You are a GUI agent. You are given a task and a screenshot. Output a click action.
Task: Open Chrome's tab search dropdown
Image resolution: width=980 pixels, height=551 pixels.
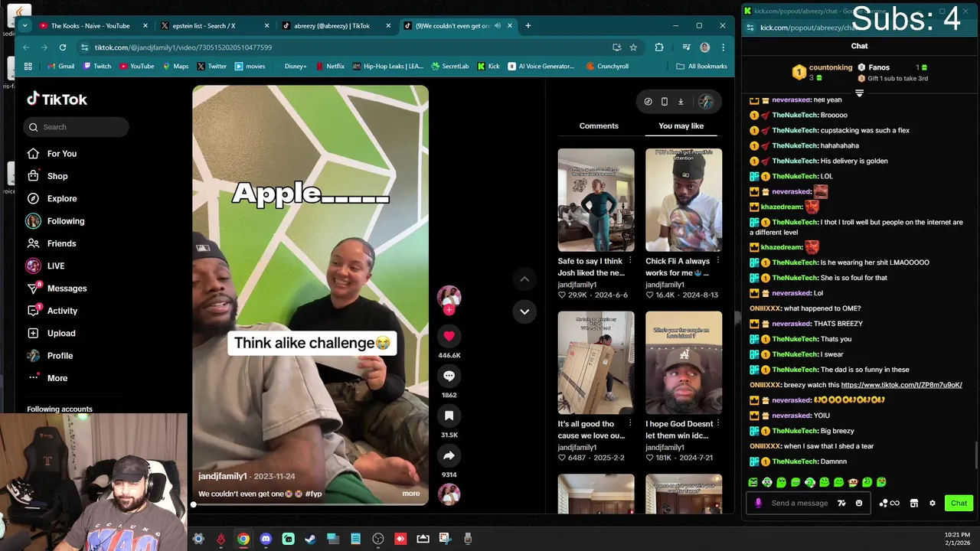point(24,25)
